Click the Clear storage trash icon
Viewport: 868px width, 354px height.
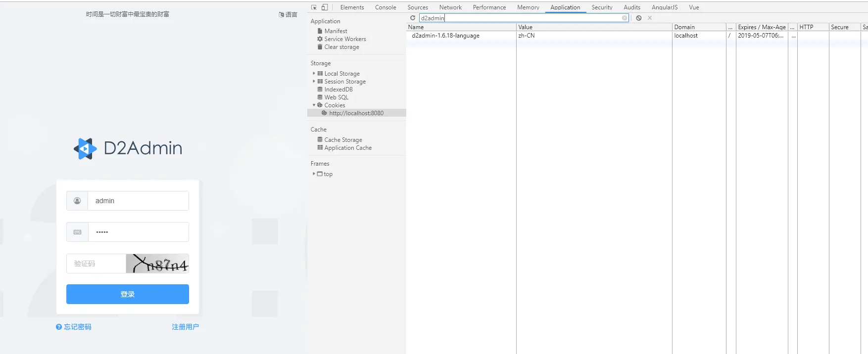click(320, 46)
